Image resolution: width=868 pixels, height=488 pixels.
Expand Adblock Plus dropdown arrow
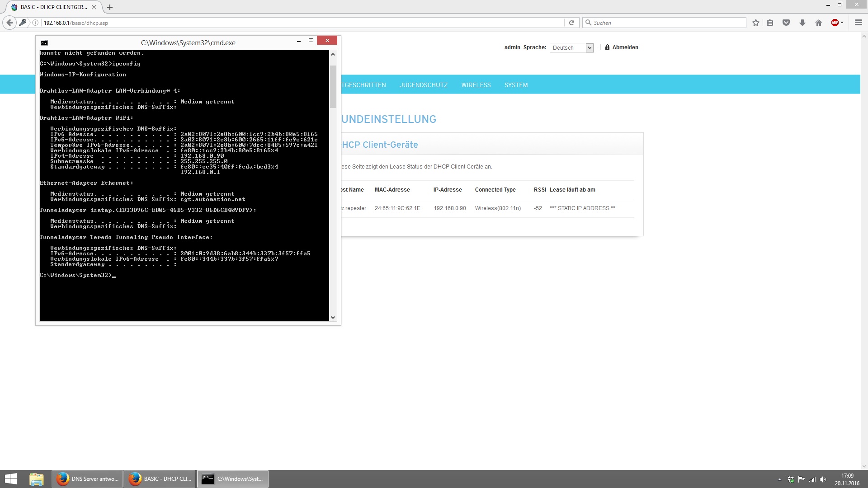coord(842,23)
